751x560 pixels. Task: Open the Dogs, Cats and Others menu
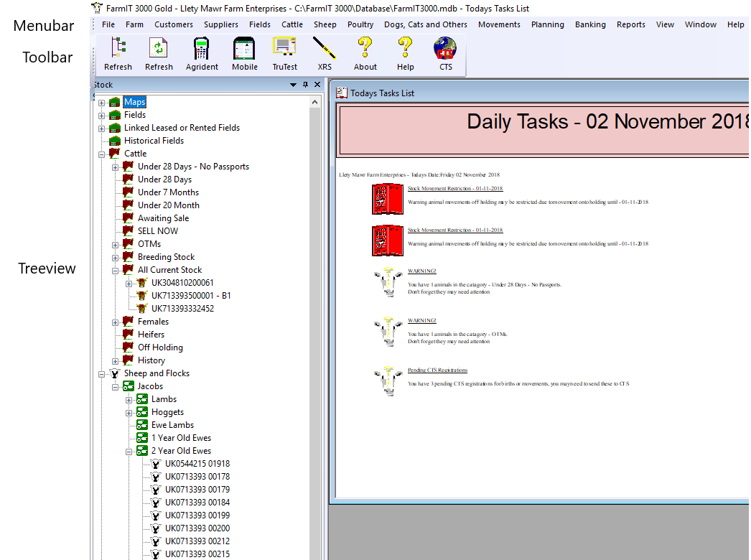[x=425, y=24]
